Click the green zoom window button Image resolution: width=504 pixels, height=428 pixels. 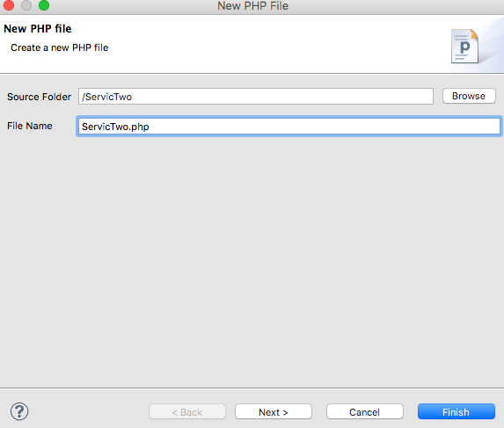coord(44,5)
